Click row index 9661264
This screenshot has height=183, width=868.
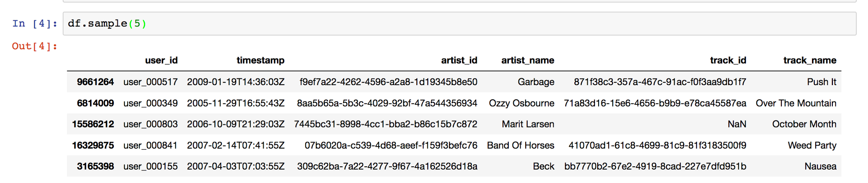coord(95,82)
